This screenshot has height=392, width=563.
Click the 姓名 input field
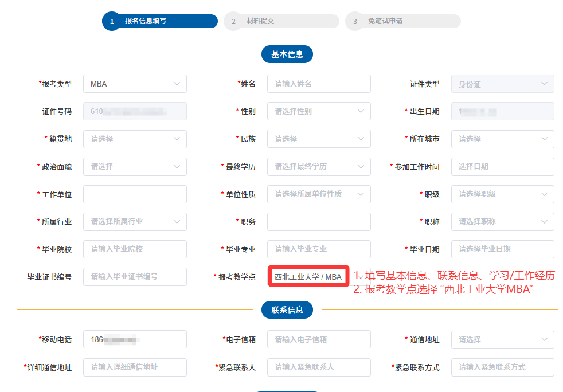(318, 83)
